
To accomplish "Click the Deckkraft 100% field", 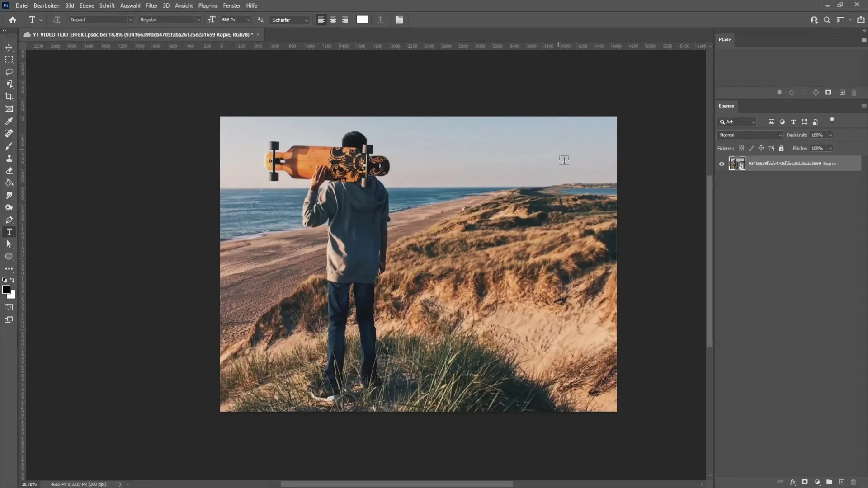I will click(x=817, y=135).
